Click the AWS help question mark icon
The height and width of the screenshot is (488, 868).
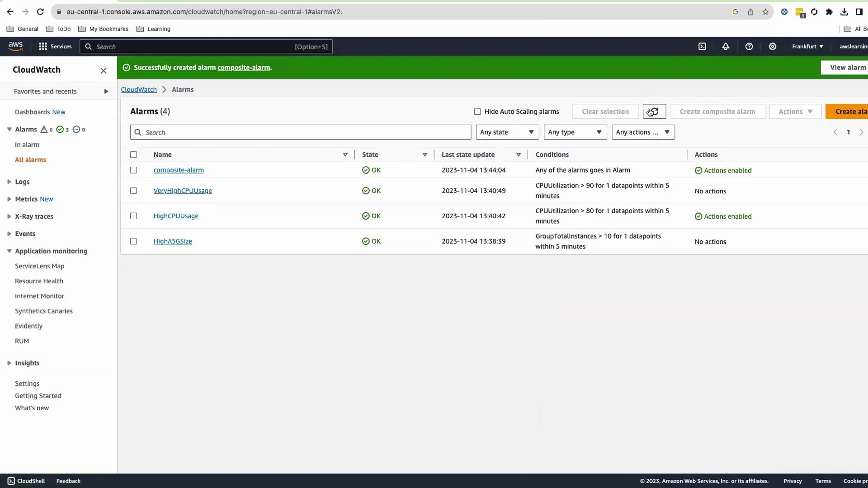click(749, 47)
